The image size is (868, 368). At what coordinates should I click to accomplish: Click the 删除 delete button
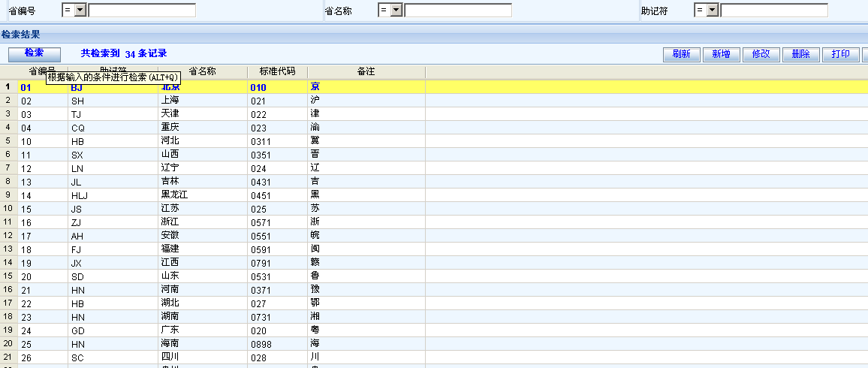click(x=800, y=54)
